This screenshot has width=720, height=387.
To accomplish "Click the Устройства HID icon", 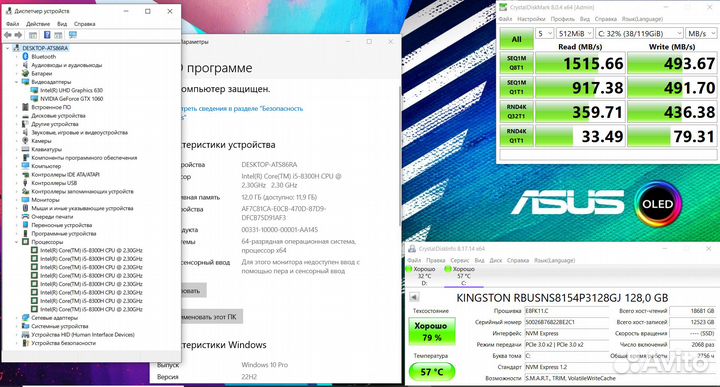I will click(26, 335).
